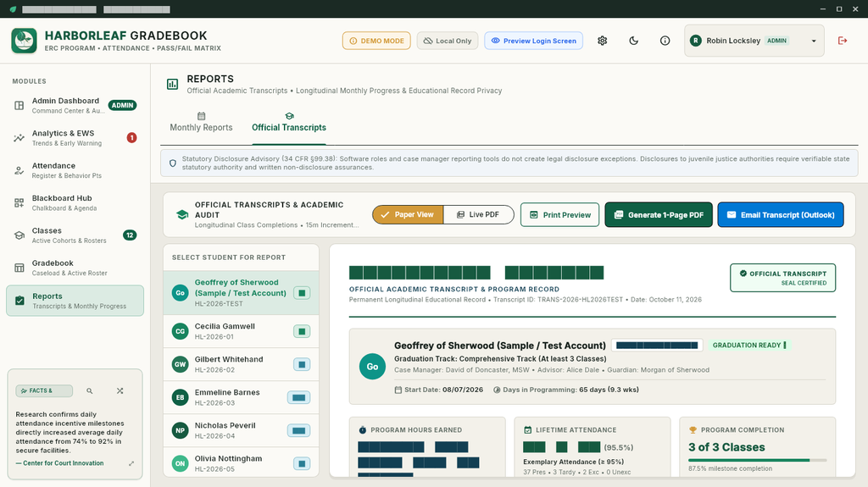Viewport: 868px width, 487px height.
Task: Click the program completion progress bar
Action: point(757,460)
